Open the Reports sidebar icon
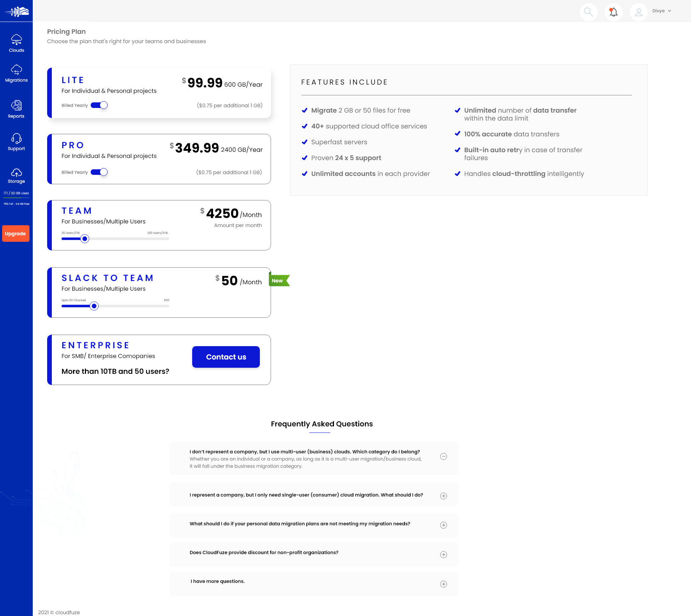 pyautogui.click(x=16, y=105)
